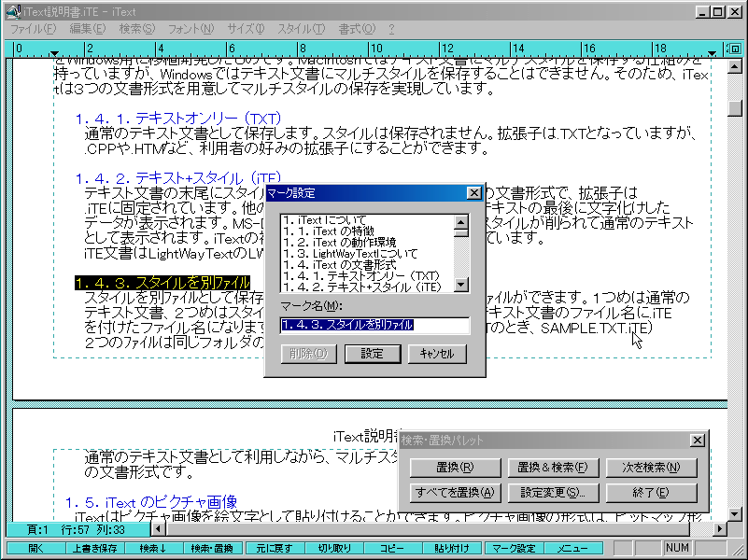748x560 pixels.
Task: Click the 開く toolbar button
Action: (35, 548)
